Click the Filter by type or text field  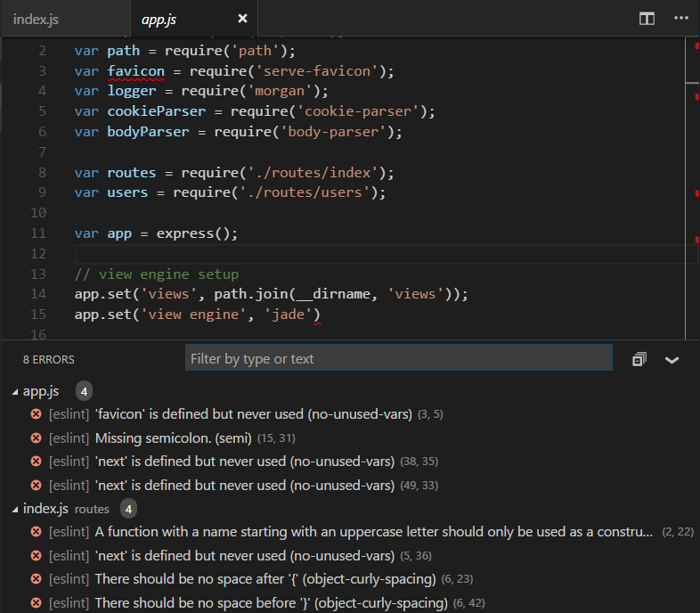[398, 358]
